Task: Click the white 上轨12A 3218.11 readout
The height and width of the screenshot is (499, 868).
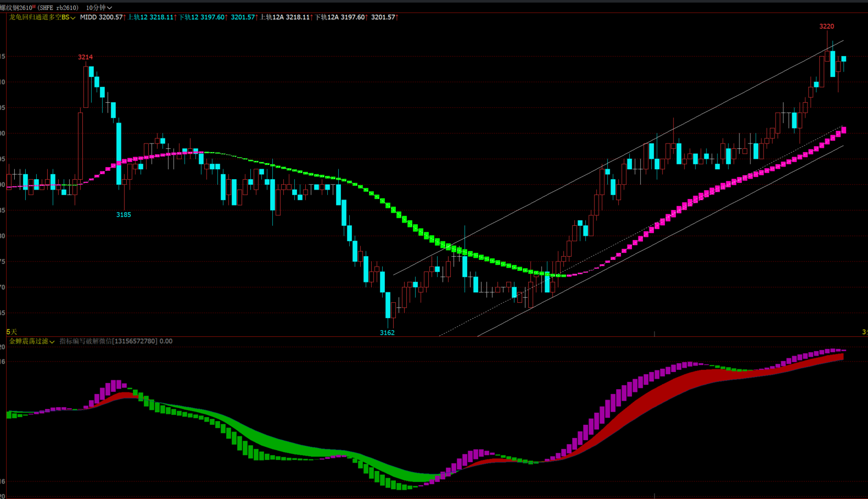Action: [284, 18]
